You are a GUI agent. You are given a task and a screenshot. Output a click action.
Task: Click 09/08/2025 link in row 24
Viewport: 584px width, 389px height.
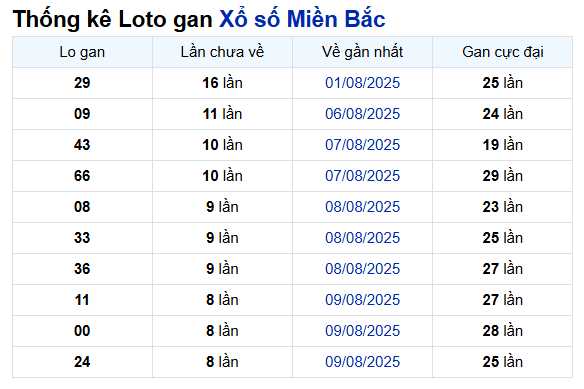(362, 361)
